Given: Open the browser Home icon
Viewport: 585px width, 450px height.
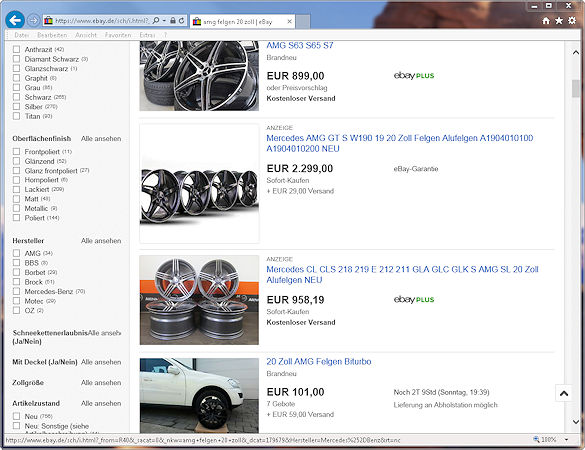Looking at the screenshot, I should [546, 21].
